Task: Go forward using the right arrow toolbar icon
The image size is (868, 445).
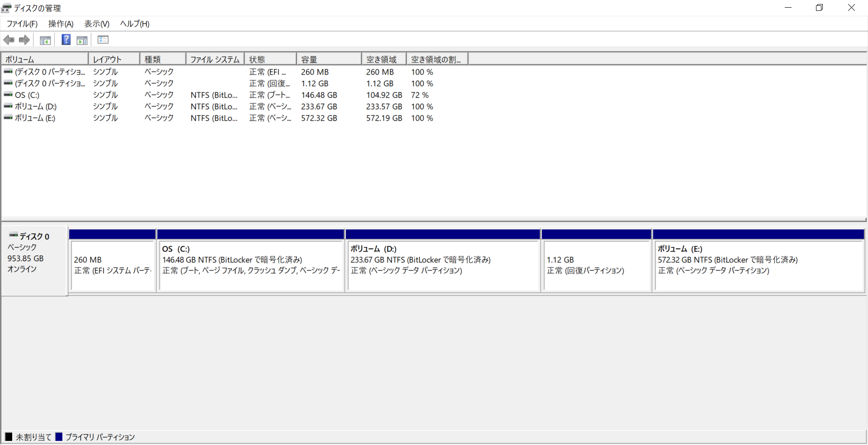Action: [24, 40]
